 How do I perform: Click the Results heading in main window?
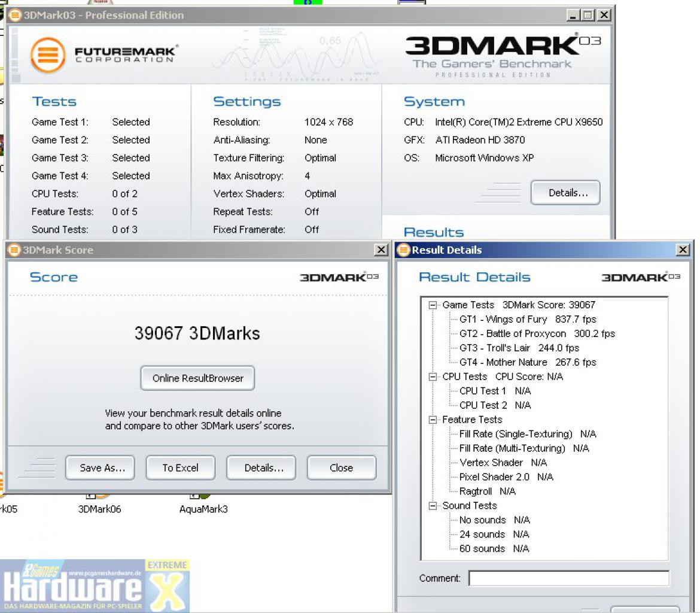click(434, 232)
